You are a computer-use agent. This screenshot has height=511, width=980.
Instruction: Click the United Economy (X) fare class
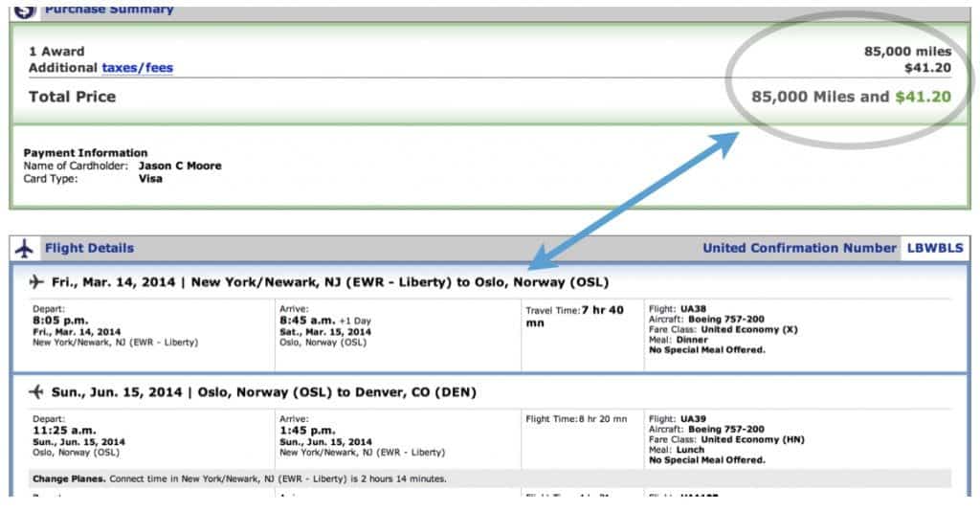coord(749,329)
